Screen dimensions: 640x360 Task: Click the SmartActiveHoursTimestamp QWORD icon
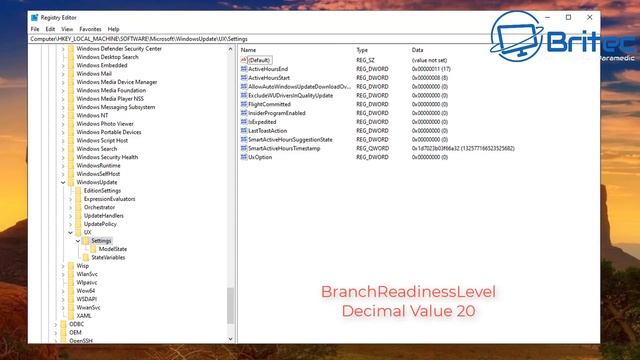244,148
